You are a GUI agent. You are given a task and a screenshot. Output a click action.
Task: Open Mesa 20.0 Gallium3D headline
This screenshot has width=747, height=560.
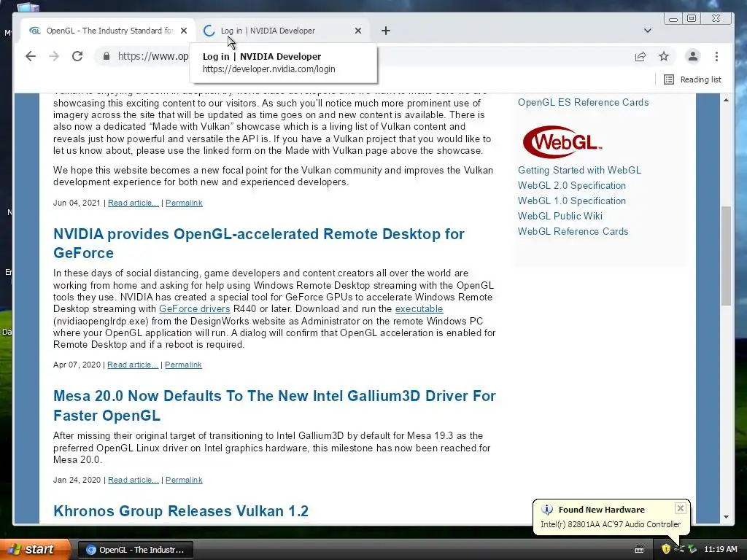pos(274,405)
